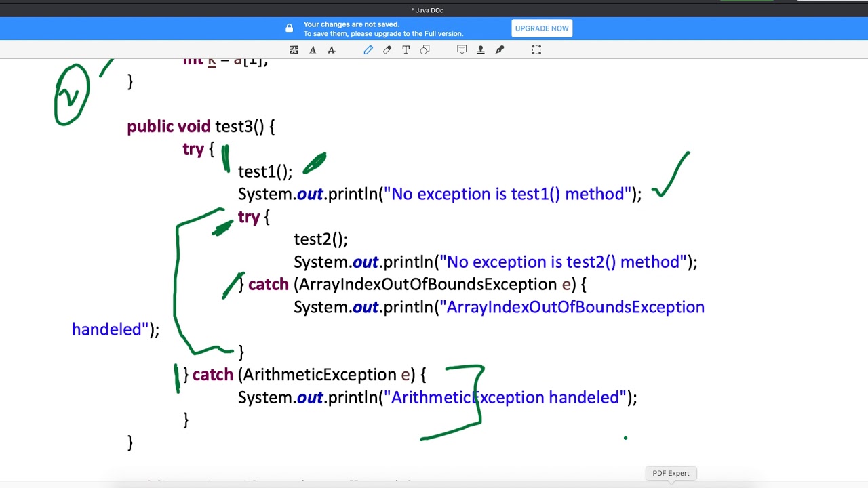The width and height of the screenshot is (868, 488).
Task: Select the shapes tool
Action: [x=425, y=49]
